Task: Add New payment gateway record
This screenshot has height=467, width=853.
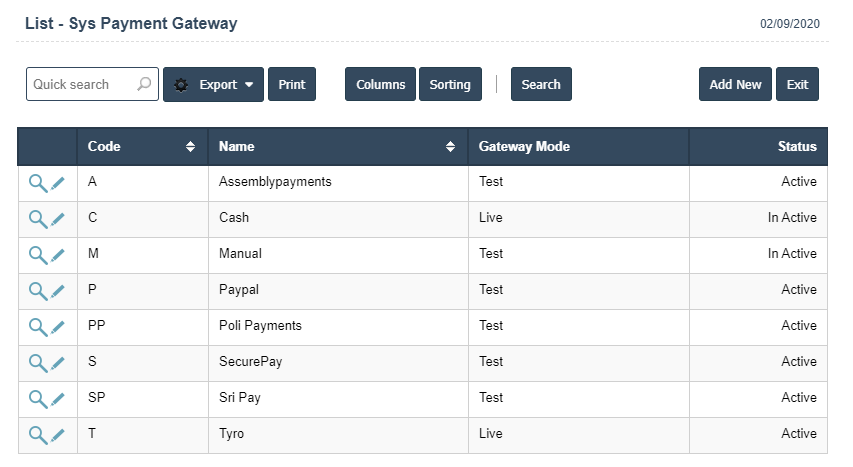Action: pyautogui.click(x=735, y=85)
